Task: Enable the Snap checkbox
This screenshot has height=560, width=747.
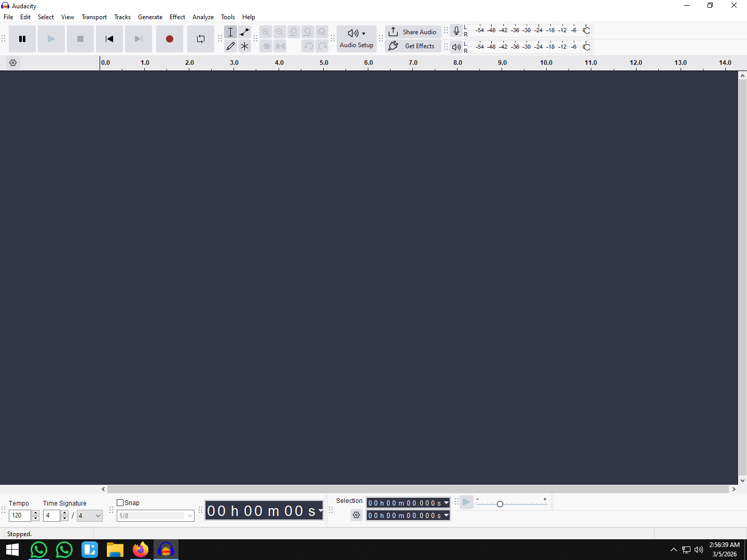Action: [120, 502]
